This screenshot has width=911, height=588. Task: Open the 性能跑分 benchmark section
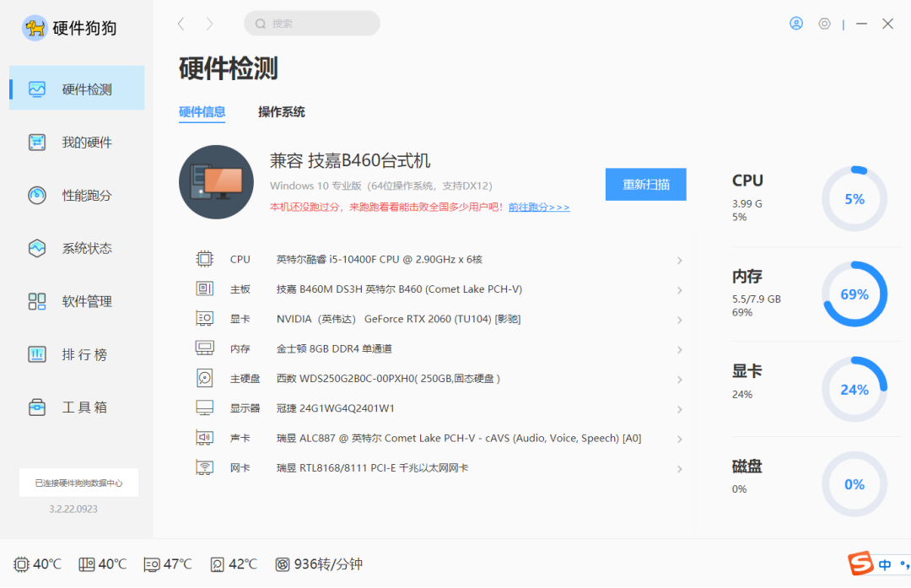pyautogui.click(x=76, y=195)
